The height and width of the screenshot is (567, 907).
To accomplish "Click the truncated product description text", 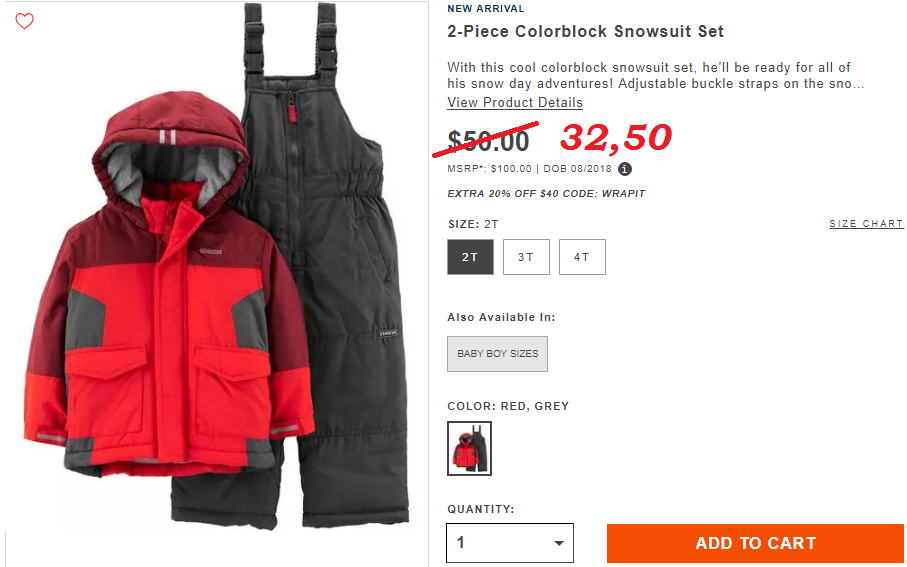I will point(655,75).
